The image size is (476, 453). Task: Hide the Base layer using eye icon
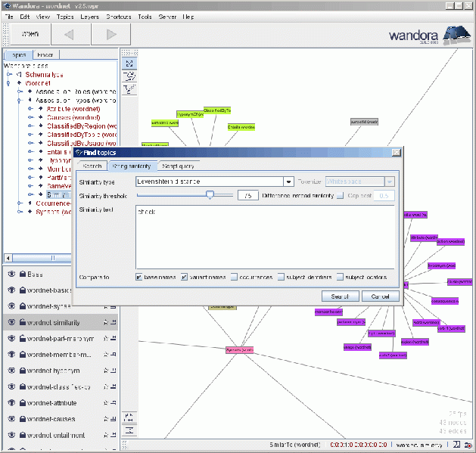(11, 274)
